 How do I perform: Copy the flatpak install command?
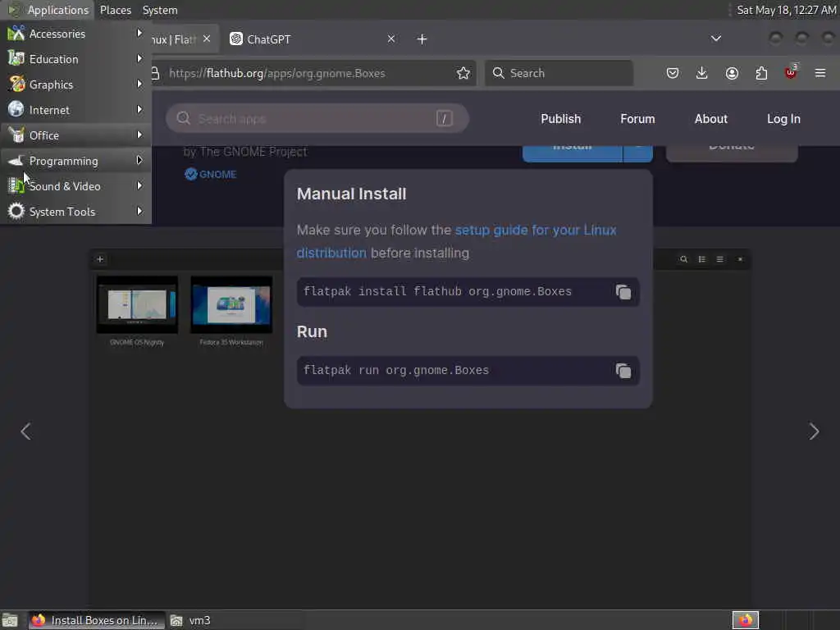click(x=623, y=292)
